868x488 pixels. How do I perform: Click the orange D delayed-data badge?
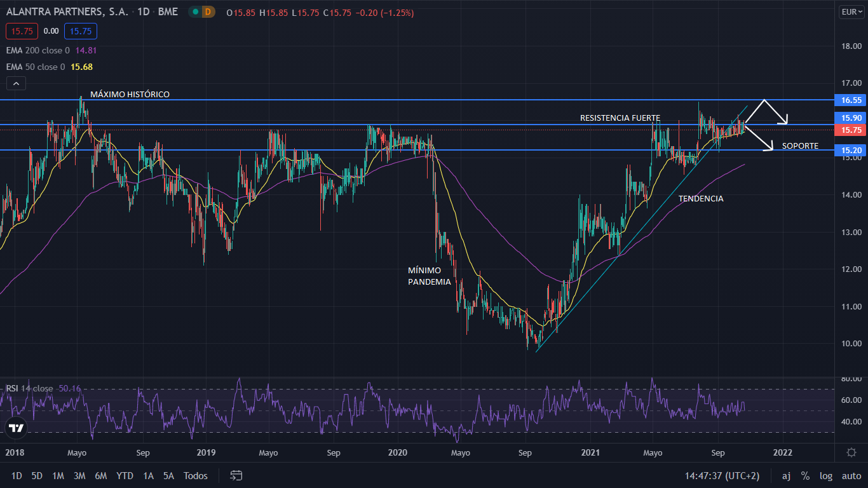click(208, 12)
